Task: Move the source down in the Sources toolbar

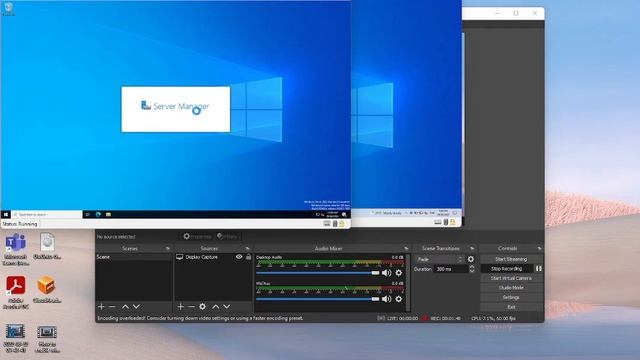Action: 227,306
